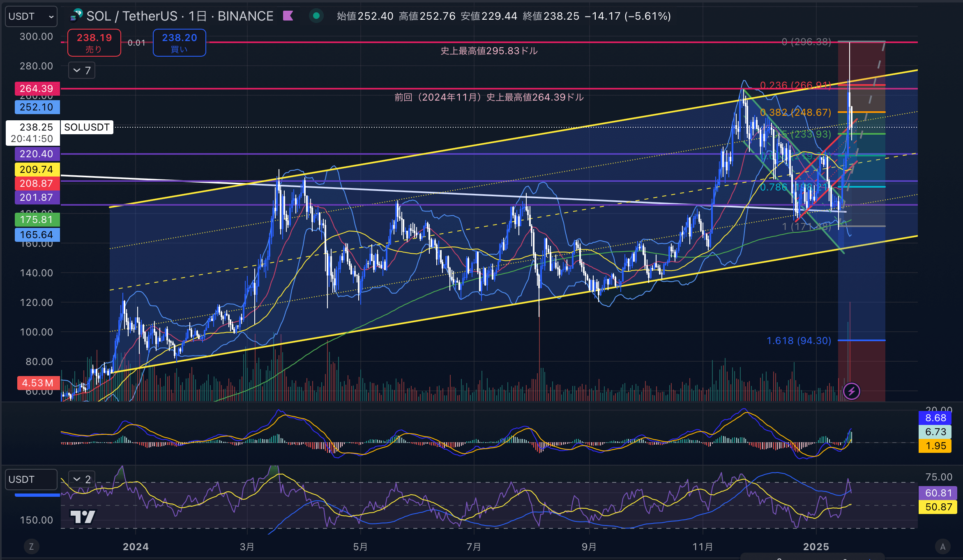Open the lower pane USDT currency selector
This screenshot has height=560, width=963.
pos(31,480)
